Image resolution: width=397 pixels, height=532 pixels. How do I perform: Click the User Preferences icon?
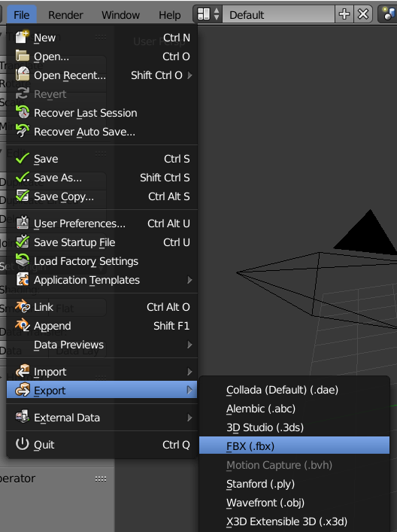click(x=23, y=223)
